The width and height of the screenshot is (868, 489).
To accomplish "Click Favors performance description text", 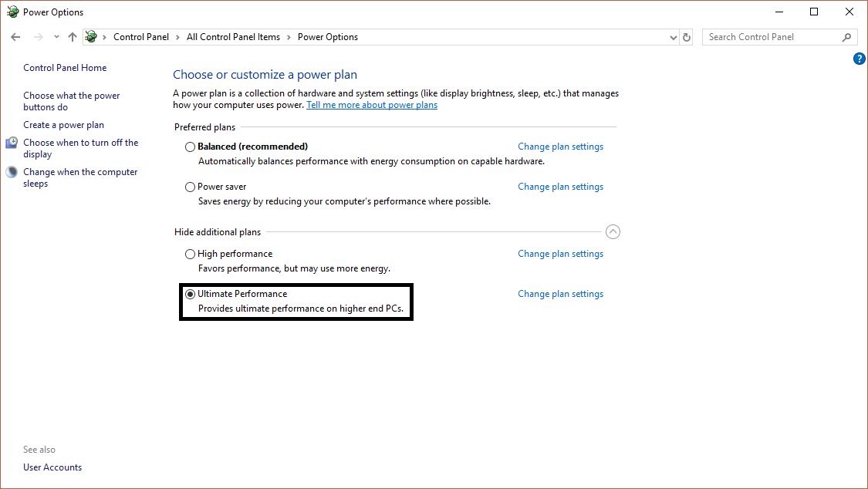I will (295, 269).
